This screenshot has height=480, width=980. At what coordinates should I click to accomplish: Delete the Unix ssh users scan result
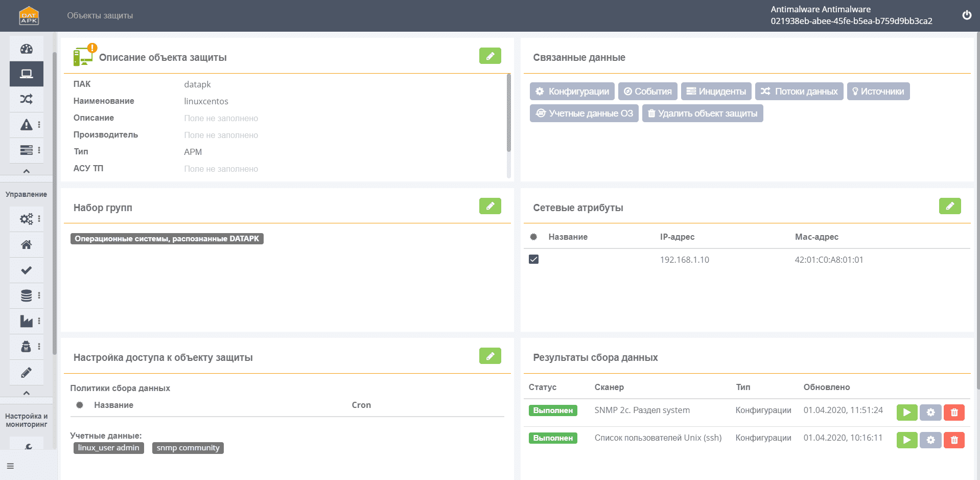(953, 440)
